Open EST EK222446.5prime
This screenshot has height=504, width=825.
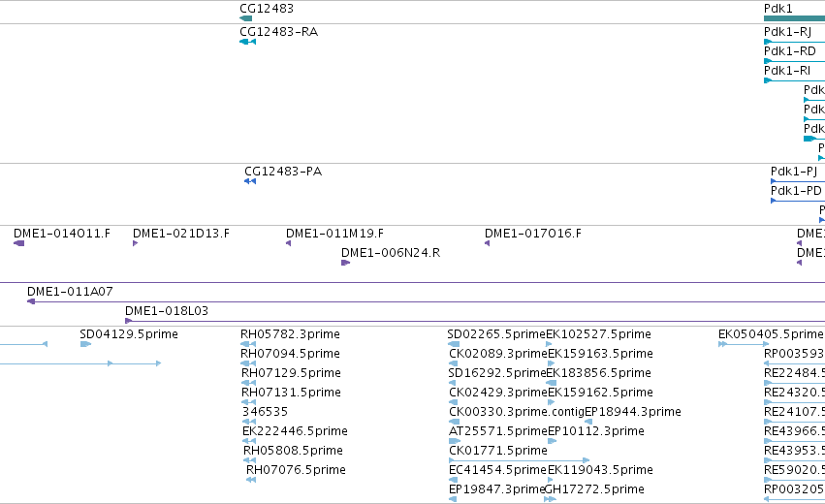pos(295,431)
